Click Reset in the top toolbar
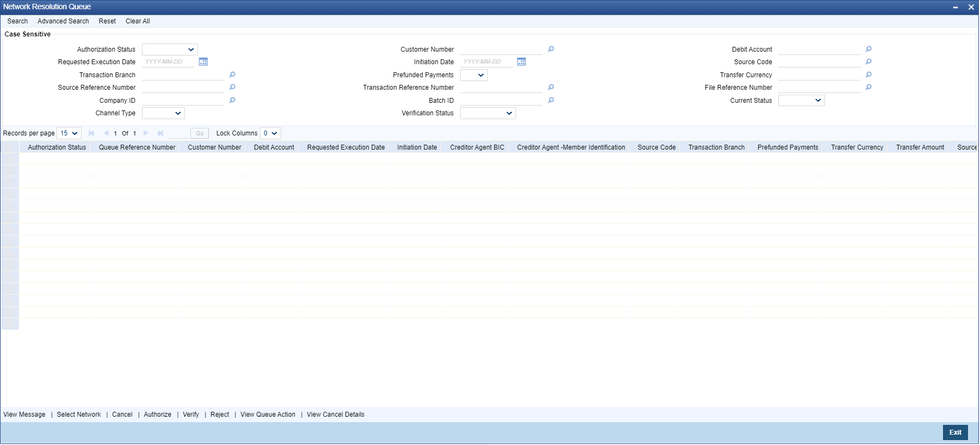The width and height of the screenshot is (980, 445). tap(107, 21)
